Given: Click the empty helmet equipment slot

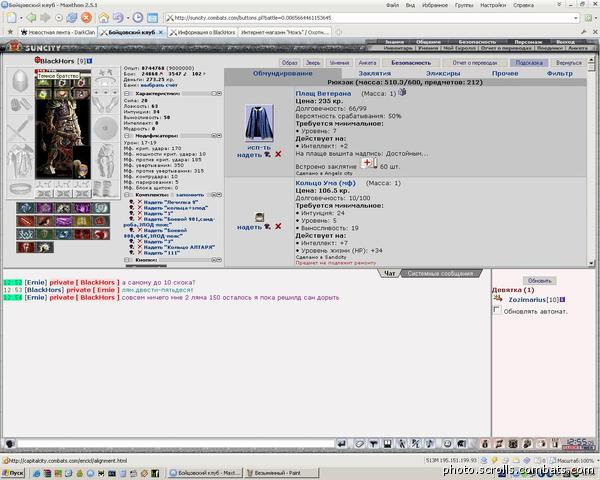Looking at the screenshot, I should point(20,81).
